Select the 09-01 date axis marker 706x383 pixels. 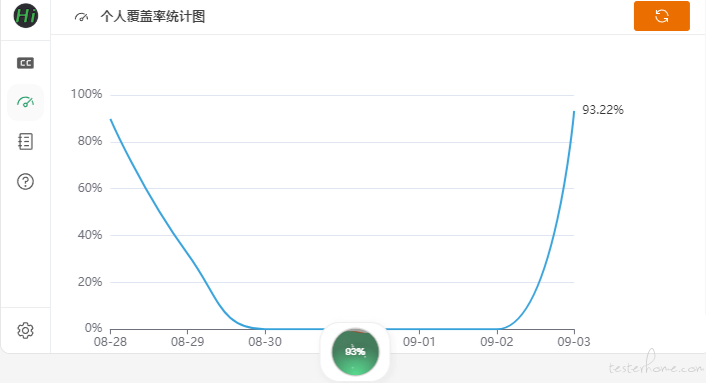419,342
